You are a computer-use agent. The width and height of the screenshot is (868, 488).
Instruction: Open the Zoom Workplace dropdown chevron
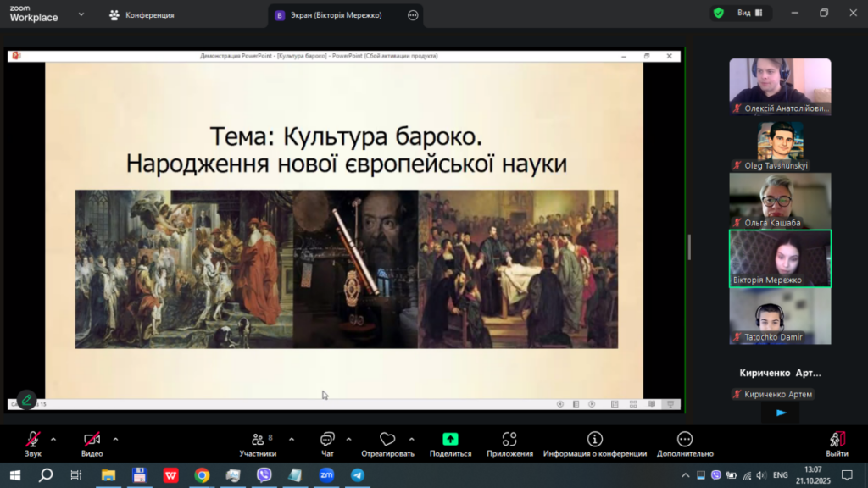pos(81,14)
